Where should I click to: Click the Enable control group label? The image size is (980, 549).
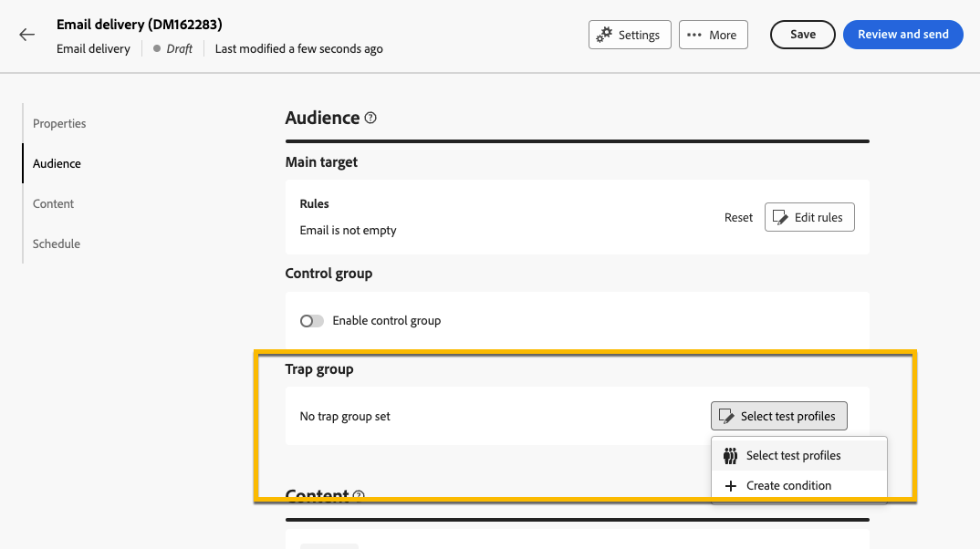[x=386, y=321]
